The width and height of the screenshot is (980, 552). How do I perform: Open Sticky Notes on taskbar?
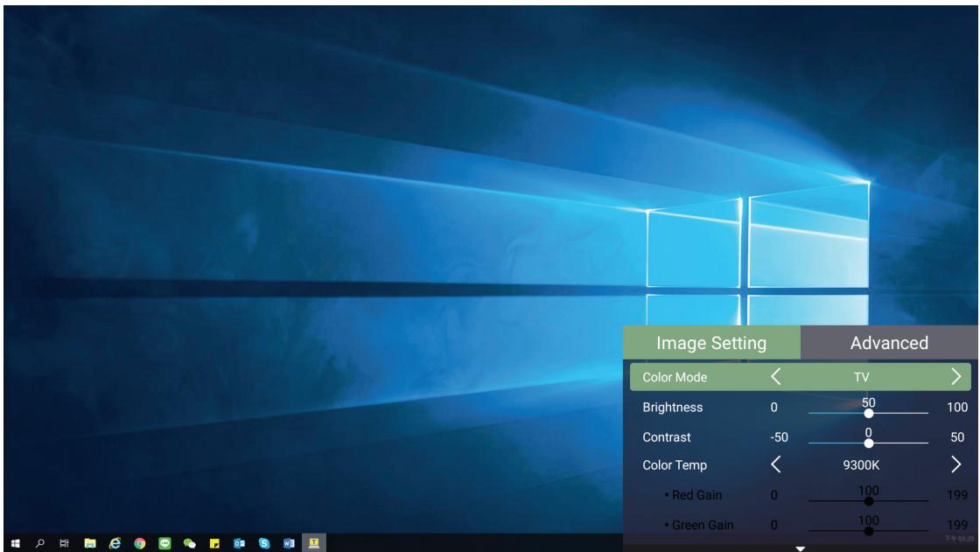214,543
